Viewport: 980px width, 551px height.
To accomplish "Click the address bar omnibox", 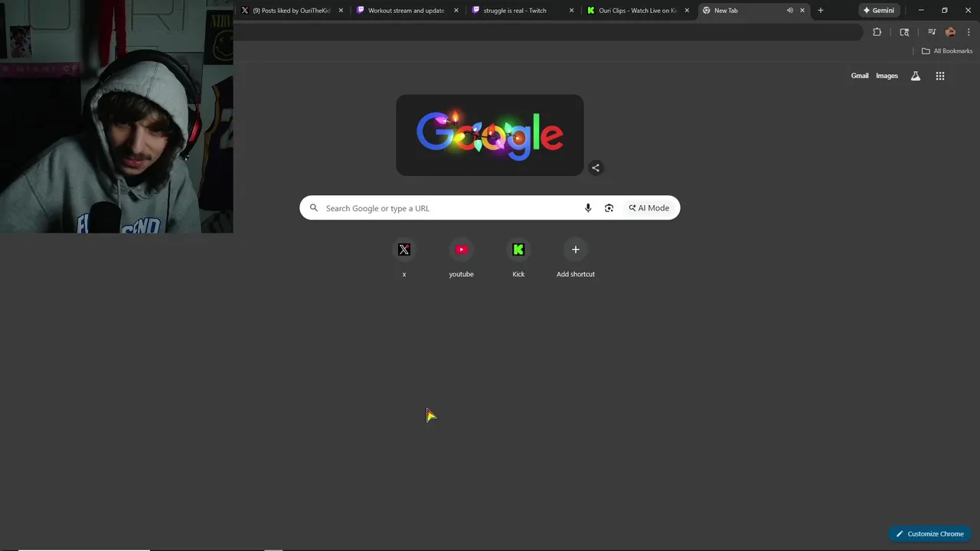I will coord(547,32).
